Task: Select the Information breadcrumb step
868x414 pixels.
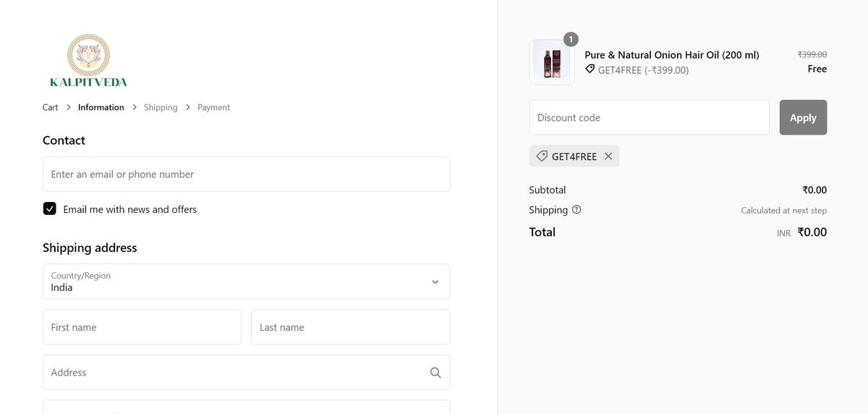Action: click(101, 107)
